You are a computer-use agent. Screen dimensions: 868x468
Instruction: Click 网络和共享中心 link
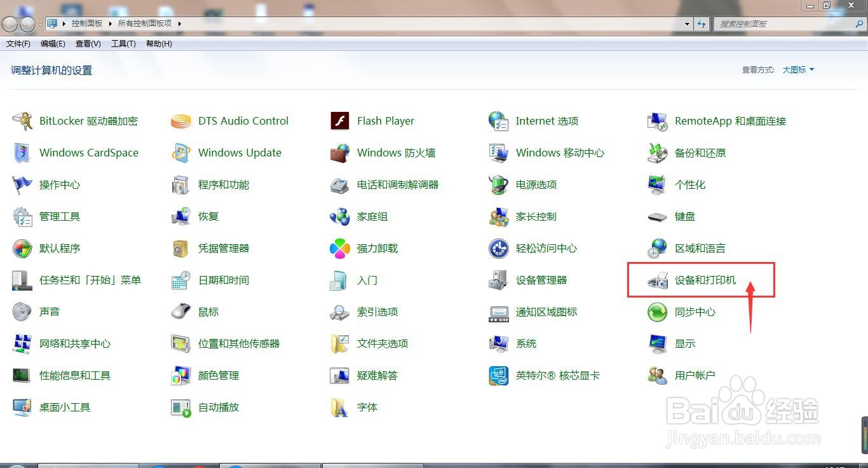point(75,343)
